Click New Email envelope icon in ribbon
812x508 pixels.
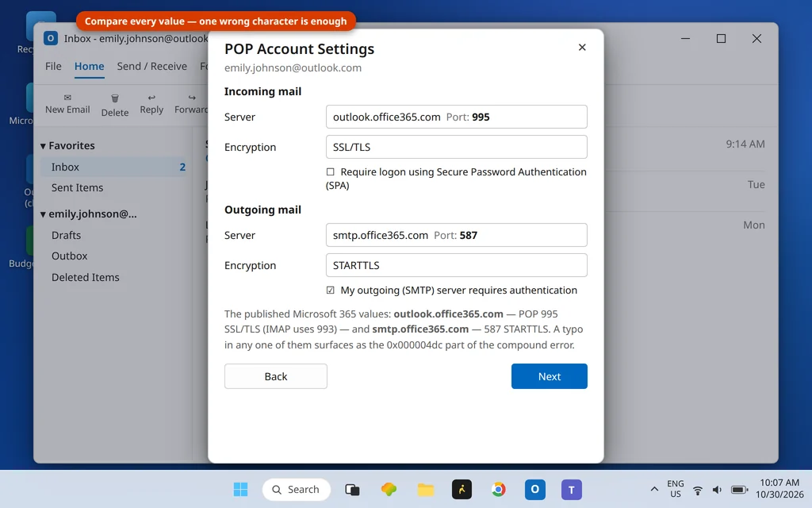[x=67, y=98]
